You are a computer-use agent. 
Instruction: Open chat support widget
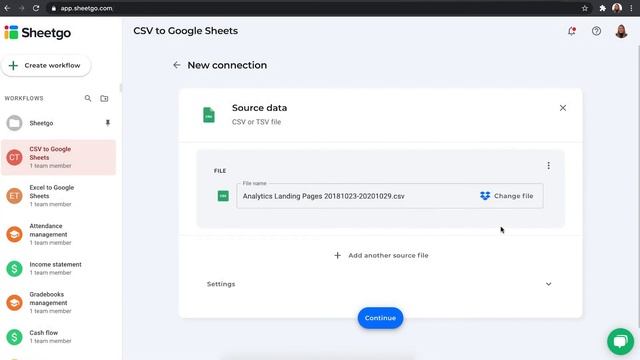(x=620, y=341)
